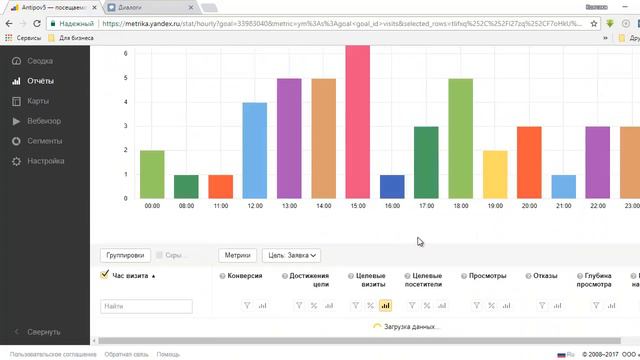Click chart icon under Конверсия column

(262, 305)
